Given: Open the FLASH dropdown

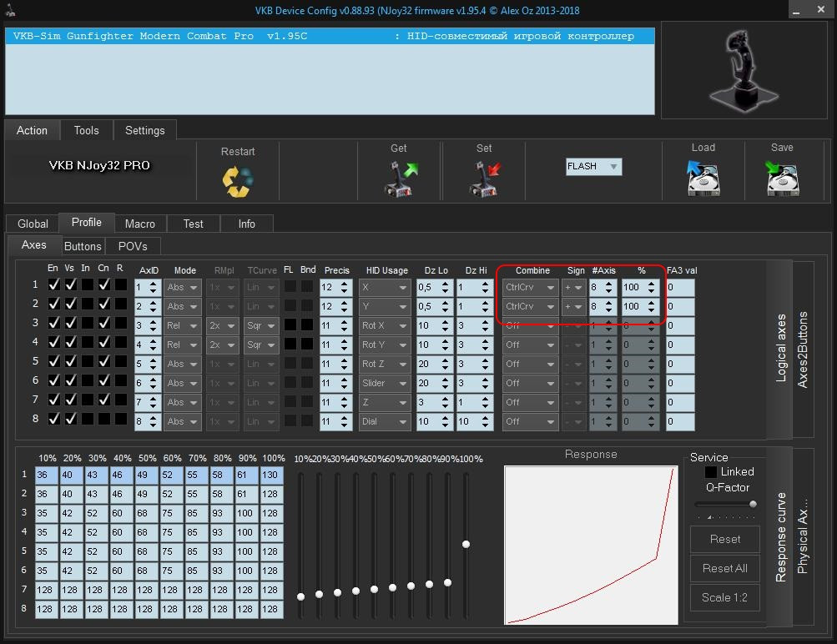Looking at the screenshot, I should [593, 167].
